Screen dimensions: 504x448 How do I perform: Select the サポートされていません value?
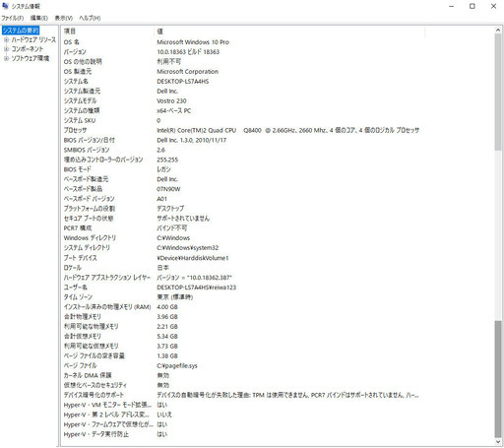pyautogui.click(x=183, y=219)
